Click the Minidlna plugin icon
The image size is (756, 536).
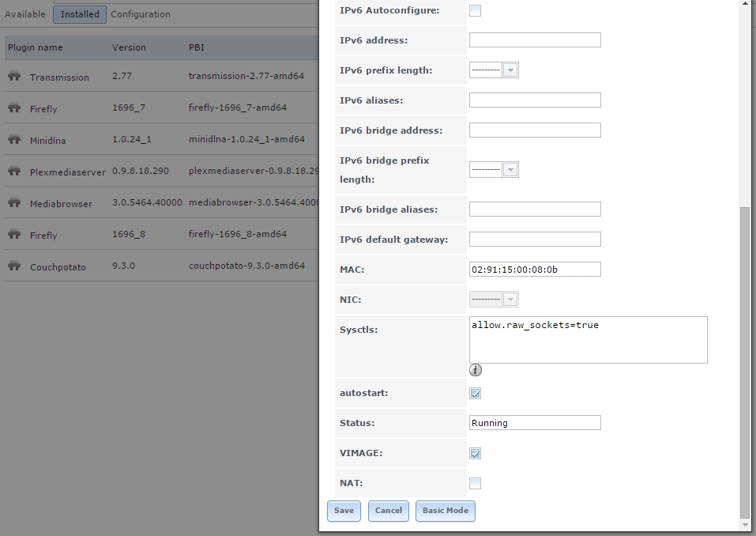pos(14,139)
